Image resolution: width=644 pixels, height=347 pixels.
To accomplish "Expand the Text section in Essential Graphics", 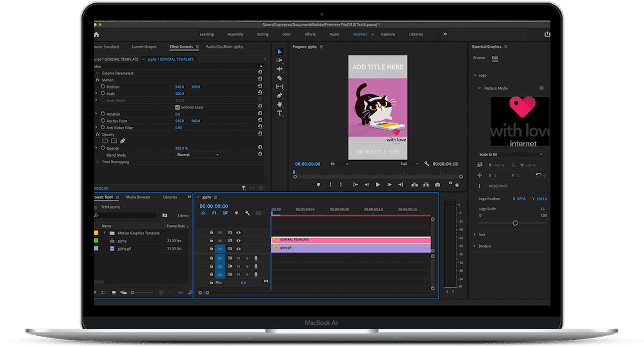I will coord(475,234).
